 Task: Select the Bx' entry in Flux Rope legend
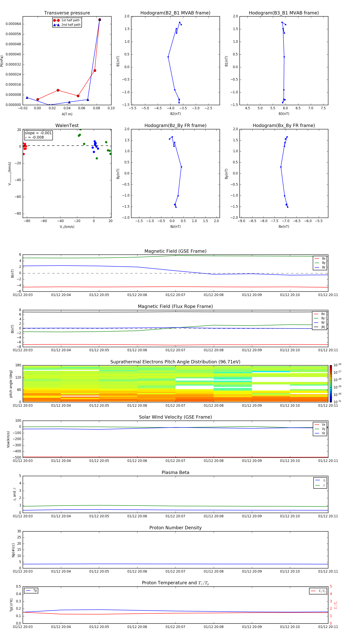coord(320,314)
